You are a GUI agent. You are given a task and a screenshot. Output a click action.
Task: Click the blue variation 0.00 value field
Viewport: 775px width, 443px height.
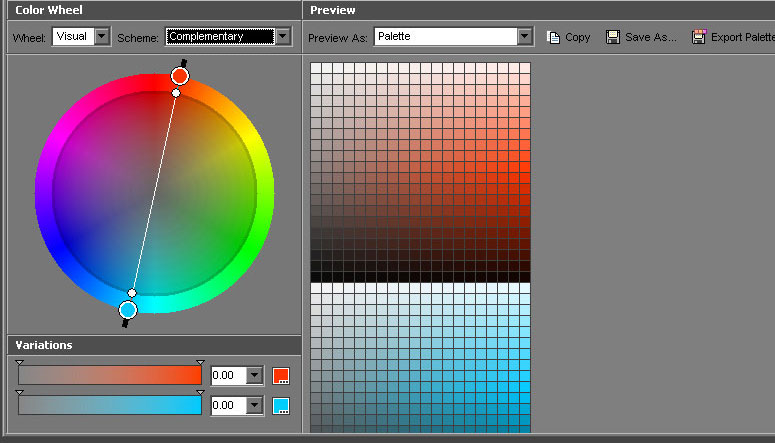229,405
